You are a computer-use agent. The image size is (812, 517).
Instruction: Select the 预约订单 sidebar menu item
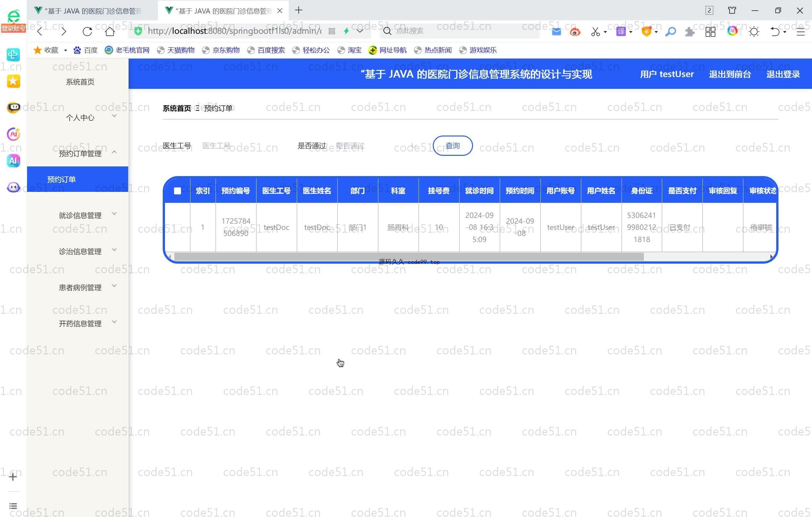pyautogui.click(x=78, y=179)
